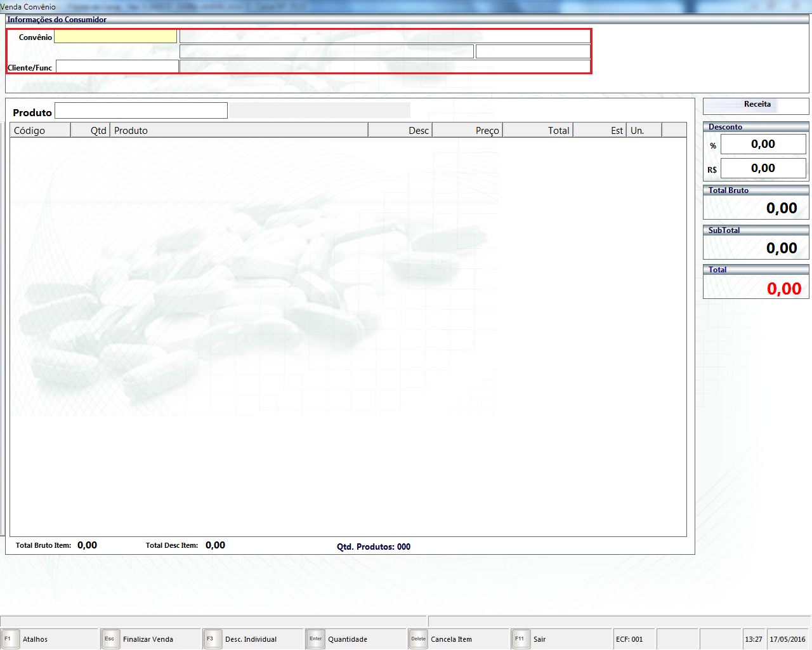Click the Enter key icon for Quantidade
Screen dimensions: 812x650
pyautogui.click(x=315, y=639)
